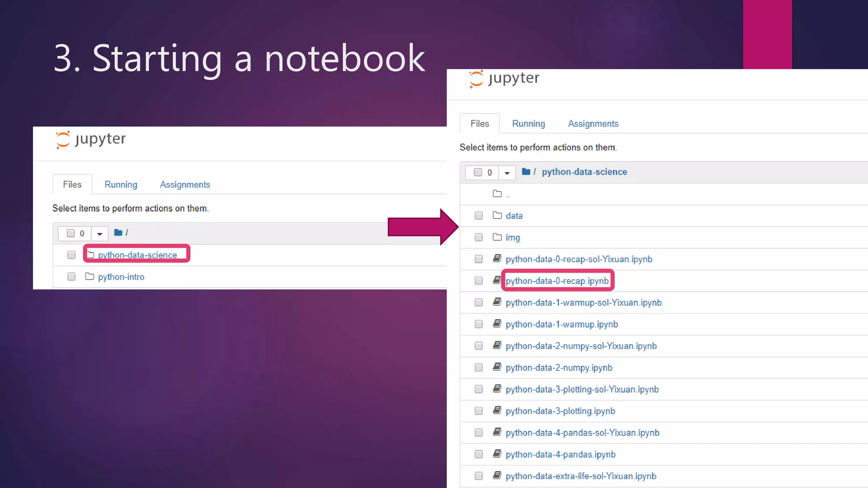
Task: Select checkbox for python-data-0-recap-sol-Yixuan.ipynb
Action: 479,259
